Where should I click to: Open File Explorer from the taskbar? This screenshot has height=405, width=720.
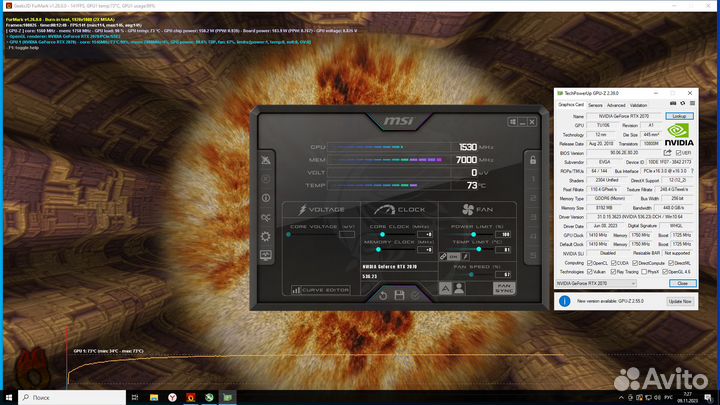coord(154,398)
